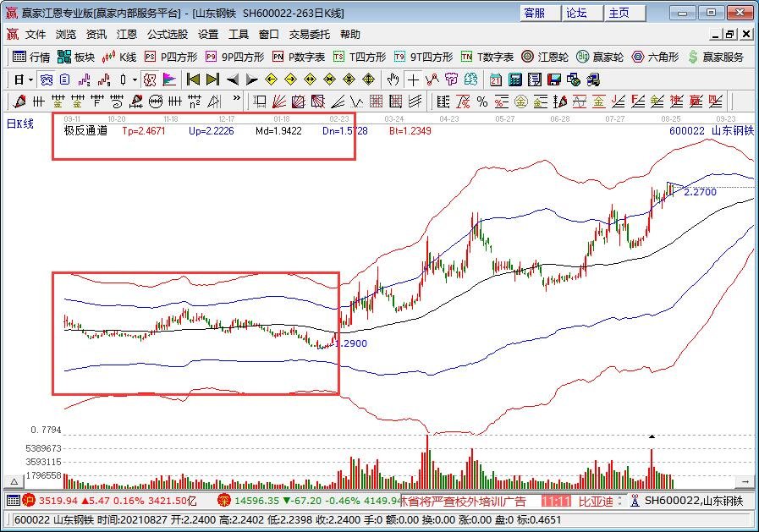Launch the 江恩轮 Gann wheel
Image resolution: width=759 pixels, height=532 pixels.
click(545, 57)
